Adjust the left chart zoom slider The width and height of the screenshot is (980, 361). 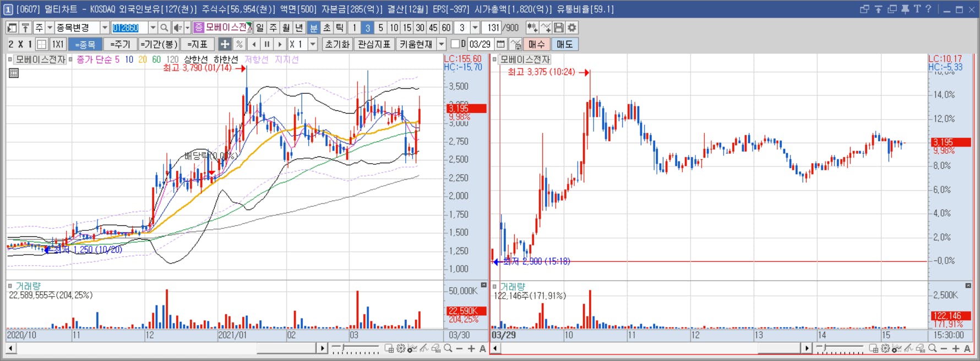click(x=355, y=348)
